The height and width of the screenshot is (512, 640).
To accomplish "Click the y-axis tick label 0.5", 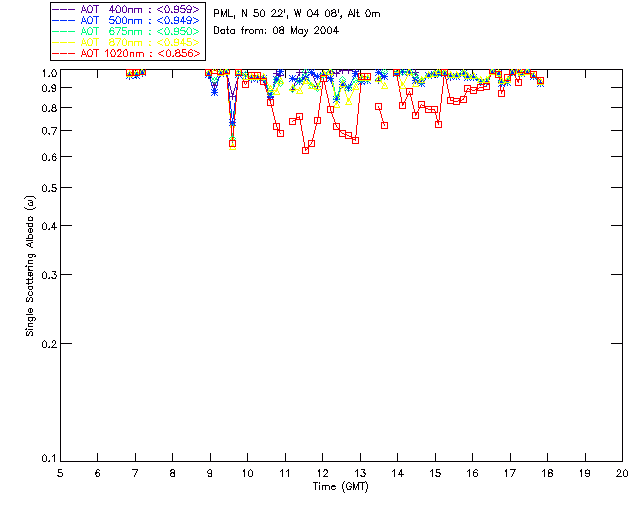I will tap(49, 188).
